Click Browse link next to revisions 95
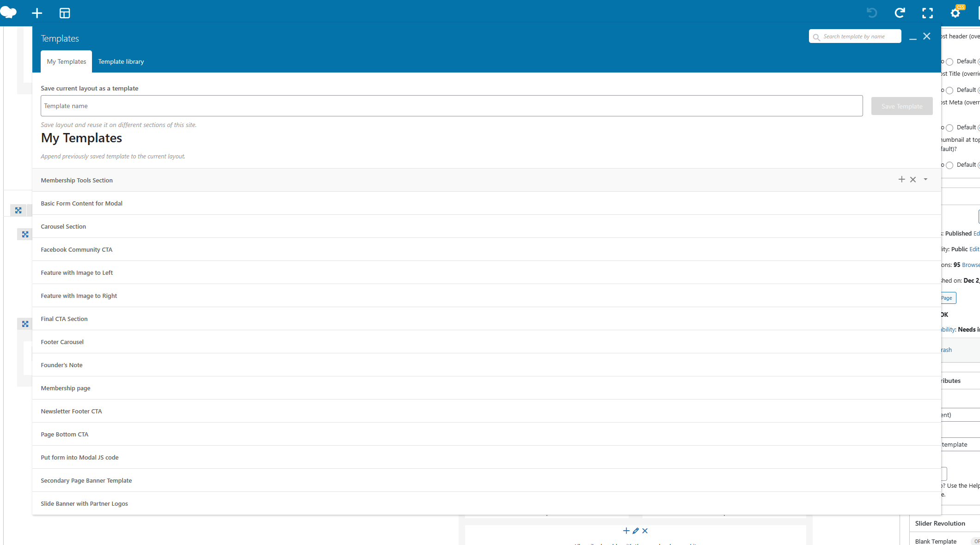This screenshot has height=545, width=980. pyautogui.click(x=971, y=265)
